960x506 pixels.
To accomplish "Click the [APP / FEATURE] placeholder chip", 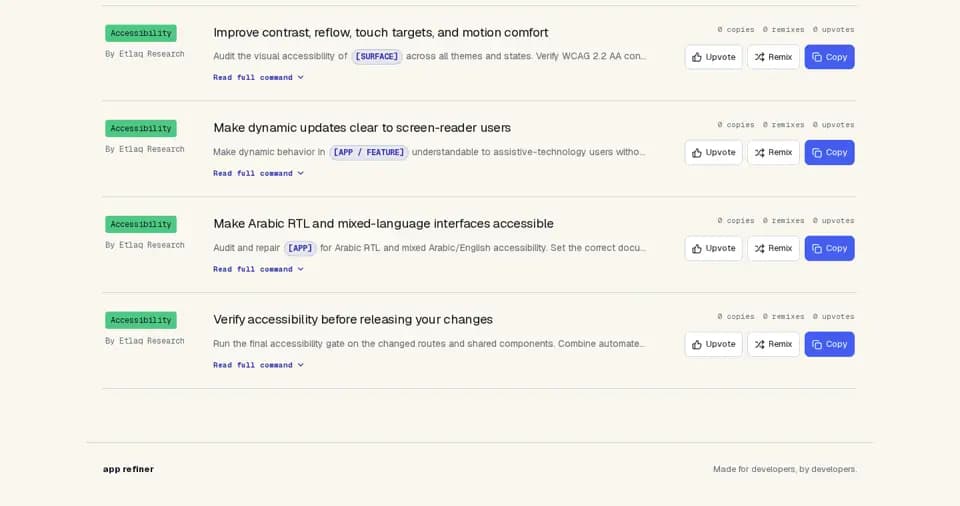I will [x=369, y=152].
